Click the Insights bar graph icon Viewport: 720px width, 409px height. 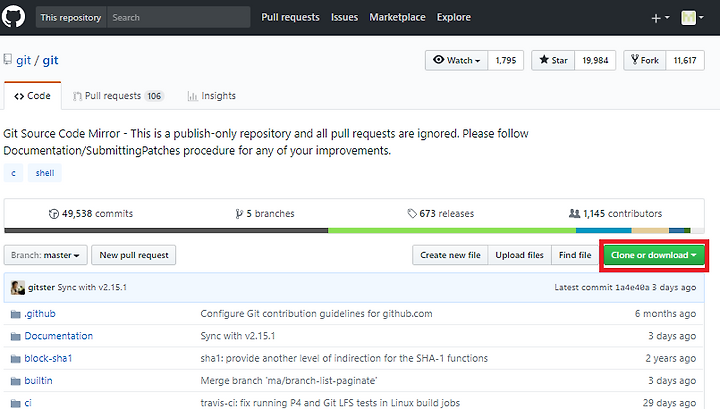[192, 96]
